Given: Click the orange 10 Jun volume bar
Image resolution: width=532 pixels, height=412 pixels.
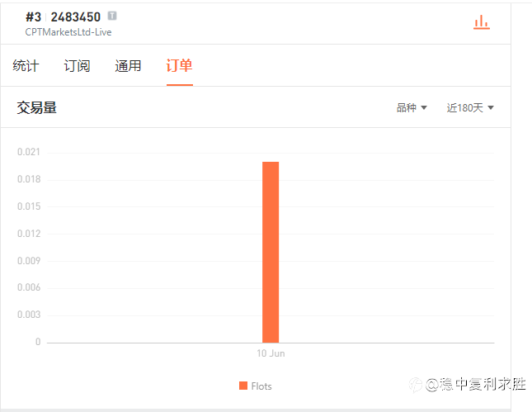Looking at the screenshot, I should click(271, 252).
